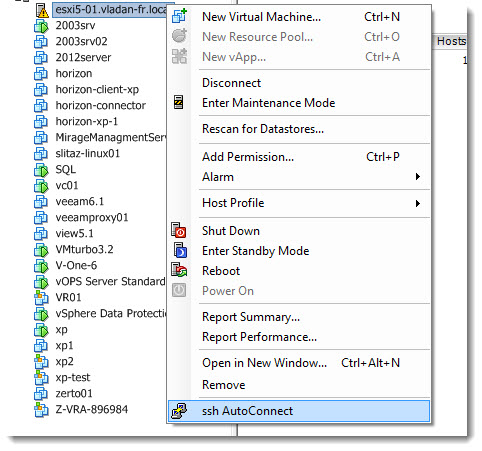Click the ssh AutoConnect icon
Viewport: 482px width, 451px height.
tap(179, 411)
